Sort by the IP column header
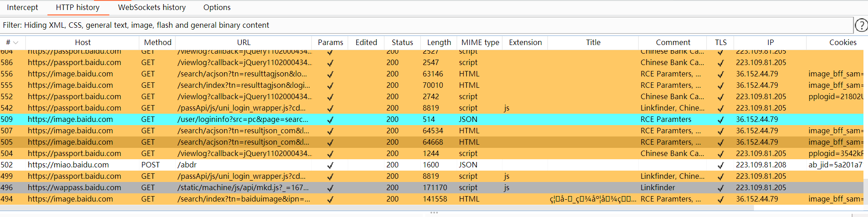Viewport: 868px width, 217px height. 770,42
